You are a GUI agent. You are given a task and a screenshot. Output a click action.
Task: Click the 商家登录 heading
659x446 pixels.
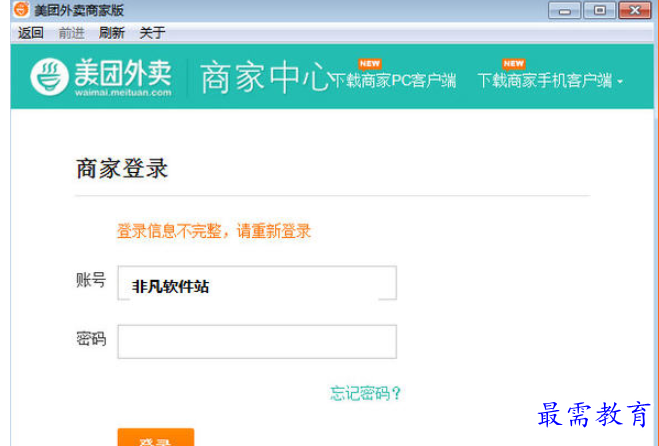click(122, 169)
